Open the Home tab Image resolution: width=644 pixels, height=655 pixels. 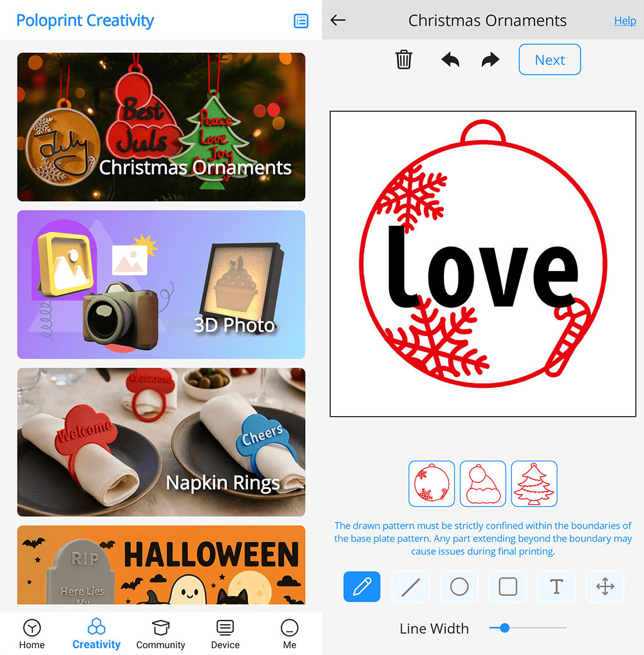point(32,634)
